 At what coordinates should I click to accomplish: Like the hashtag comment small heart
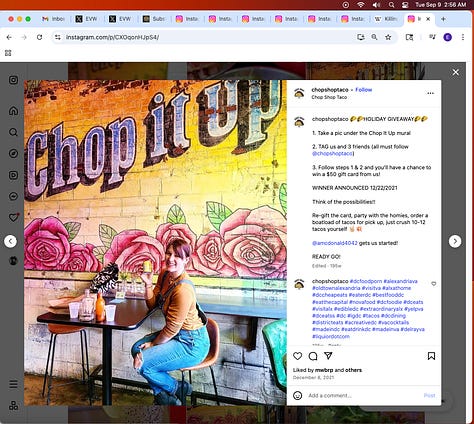[434, 284]
